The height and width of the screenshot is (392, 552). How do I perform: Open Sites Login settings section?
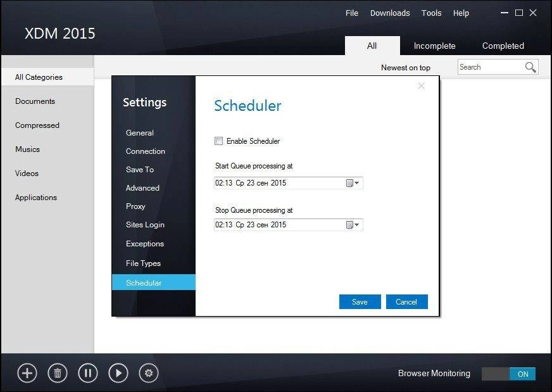point(145,225)
